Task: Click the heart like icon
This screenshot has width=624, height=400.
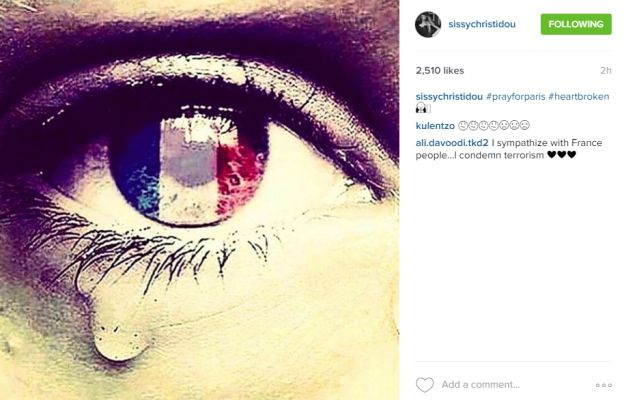Action: pos(425,384)
